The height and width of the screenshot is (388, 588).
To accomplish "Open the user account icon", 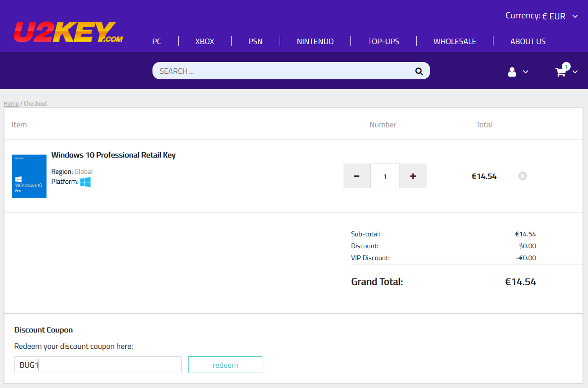I will click(x=512, y=72).
